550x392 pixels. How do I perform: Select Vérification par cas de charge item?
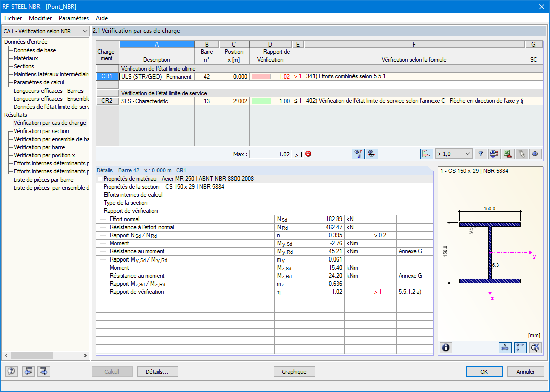(50, 123)
